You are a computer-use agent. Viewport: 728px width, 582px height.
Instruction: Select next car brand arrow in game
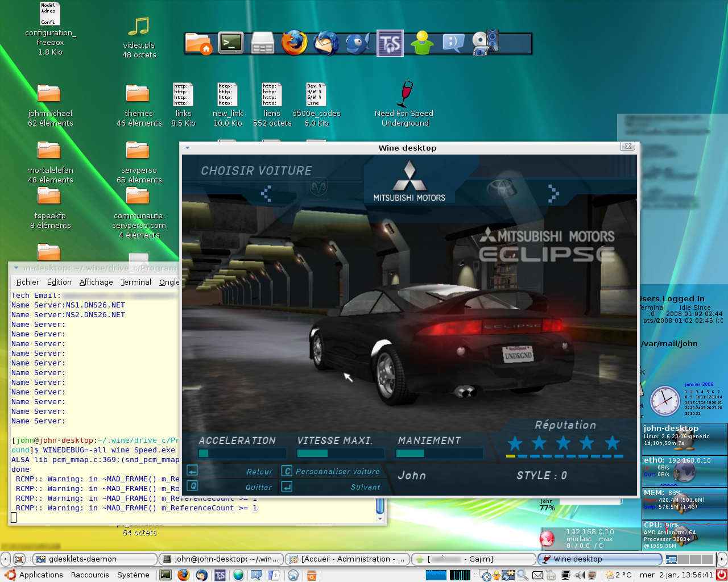[553, 194]
